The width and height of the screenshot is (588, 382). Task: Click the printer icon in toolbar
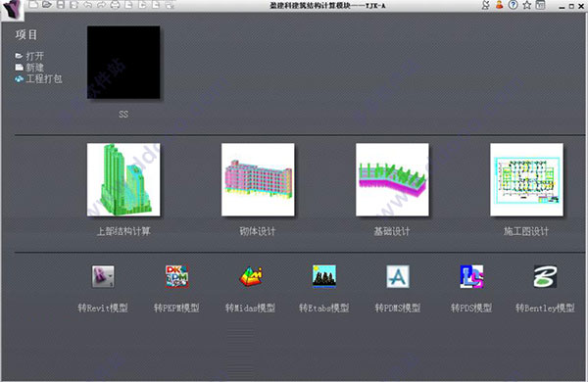click(115, 5)
